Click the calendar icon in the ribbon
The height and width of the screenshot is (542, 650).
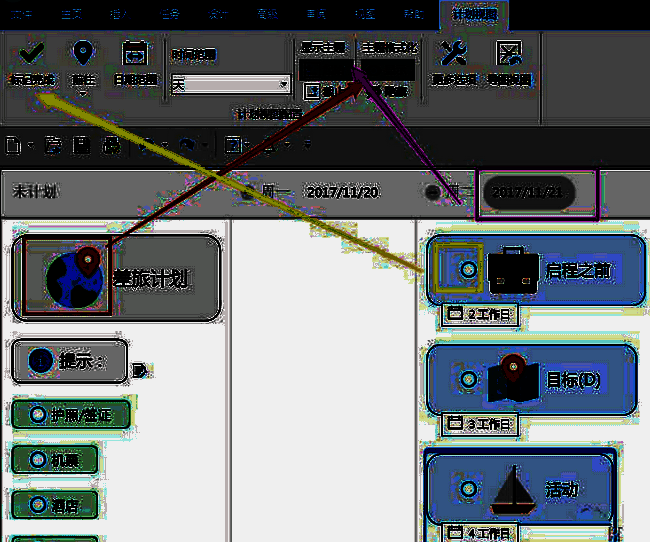[134, 53]
